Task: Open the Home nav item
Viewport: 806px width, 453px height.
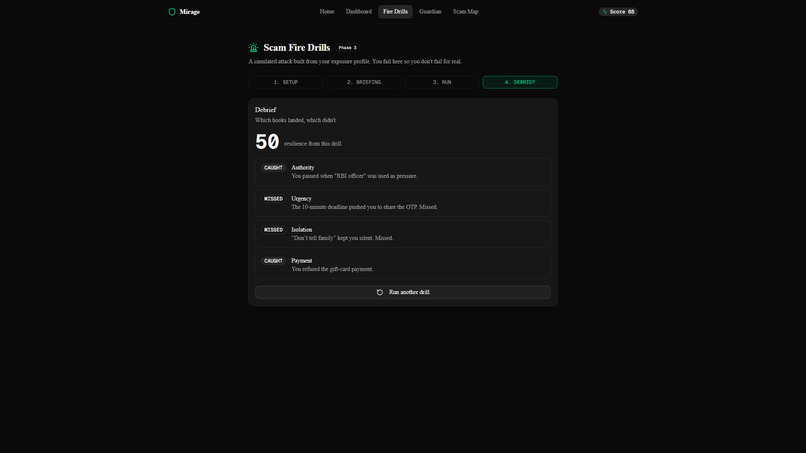Action: 327,11
